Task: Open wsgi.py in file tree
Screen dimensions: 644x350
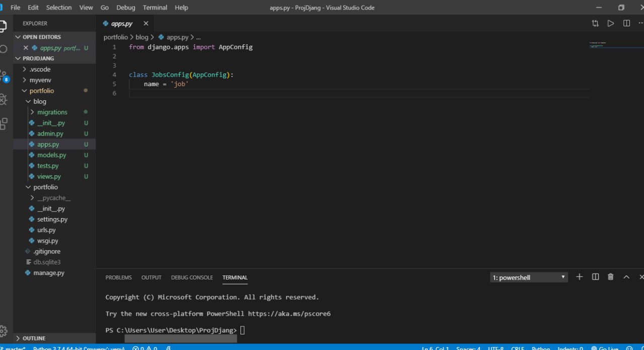Action: 48,241
